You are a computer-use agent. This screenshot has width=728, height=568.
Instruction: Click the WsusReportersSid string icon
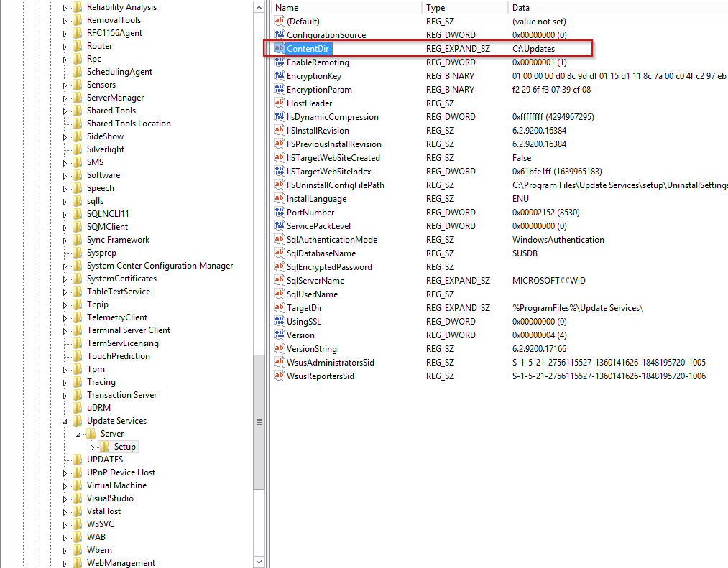(x=279, y=376)
